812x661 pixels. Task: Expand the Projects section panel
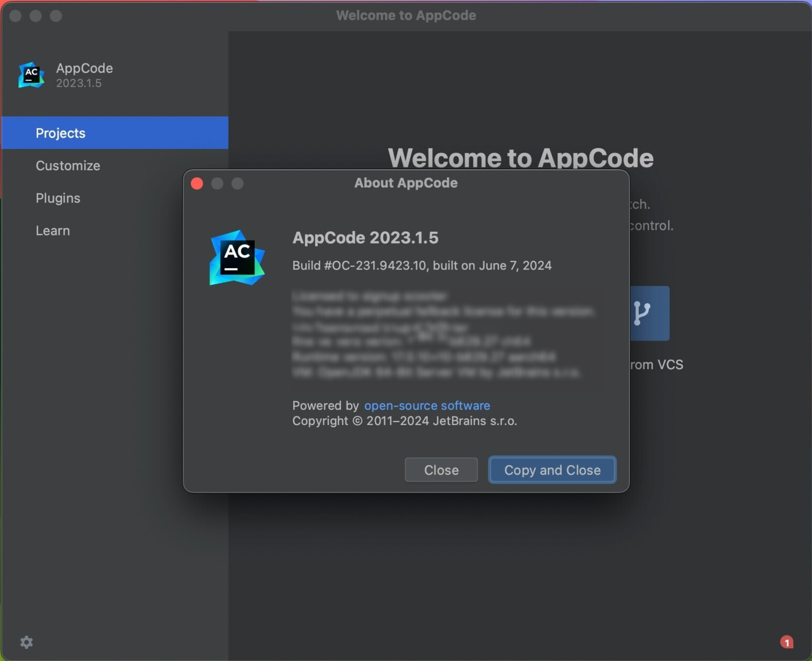[60, 133]
